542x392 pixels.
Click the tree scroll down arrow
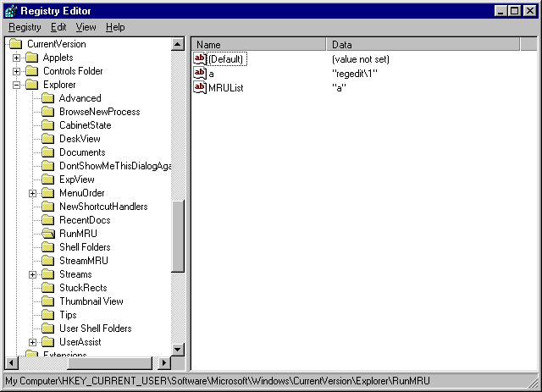click(178, 350)
